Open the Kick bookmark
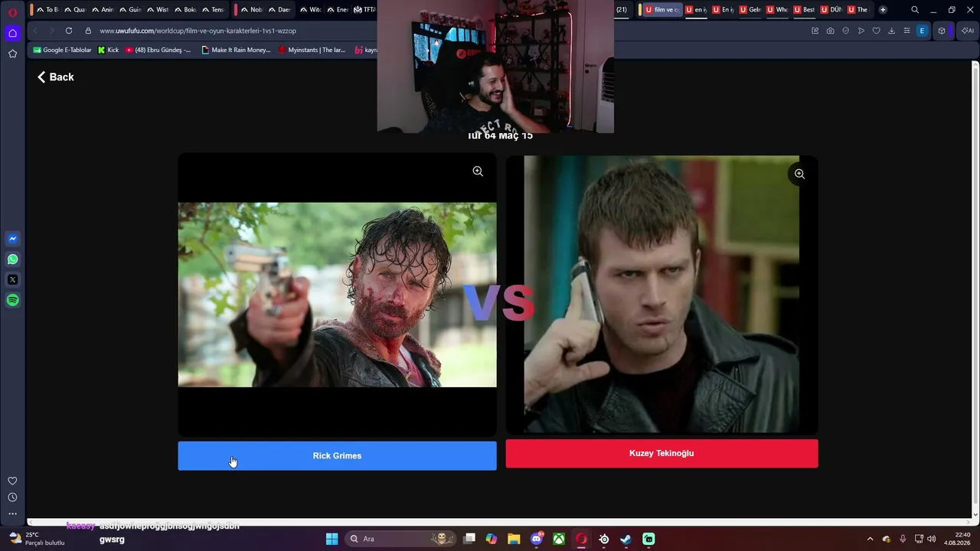The image size is (980, 551). [x=109, y=50]
